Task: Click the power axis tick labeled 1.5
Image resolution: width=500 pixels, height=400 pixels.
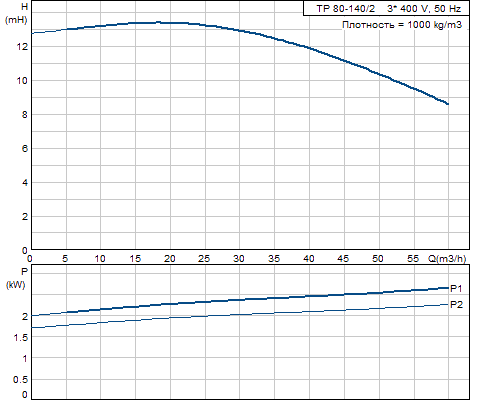Action: [21, 338]
